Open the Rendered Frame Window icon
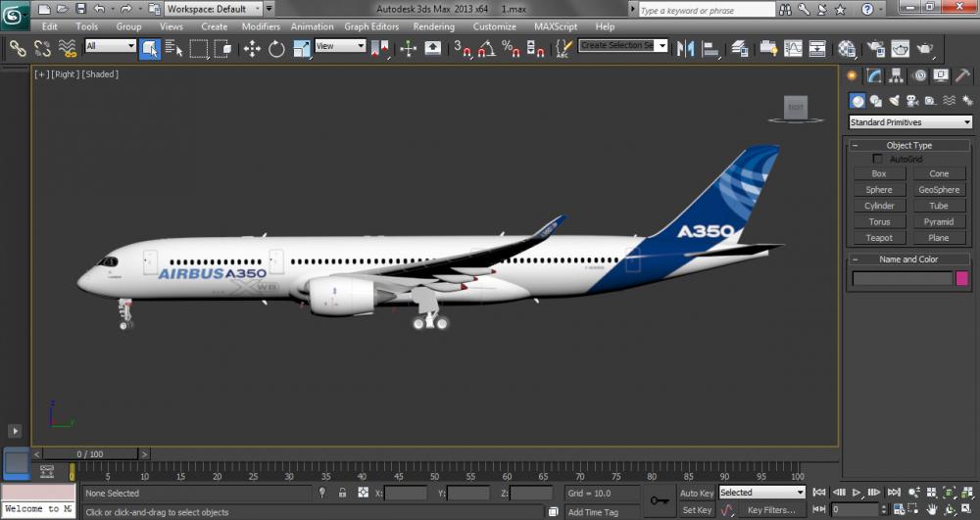 coord(901,48)
